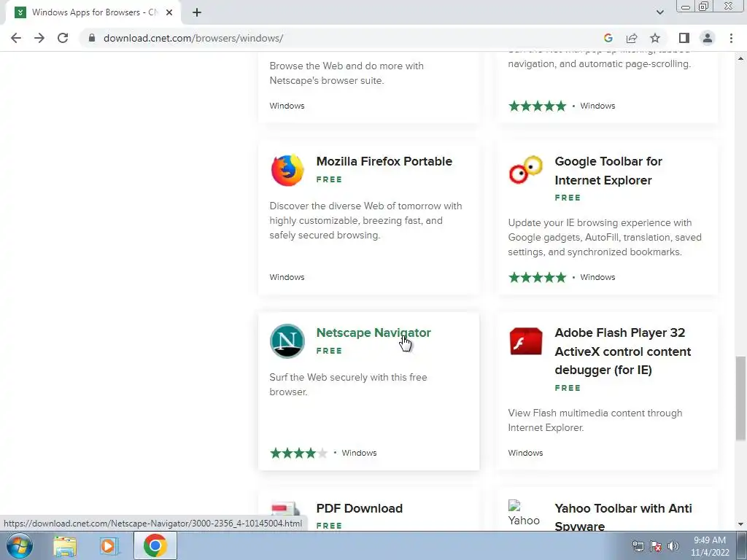Share this page using share icon
747x560 pixels.
pyautogui.click(x=632, y=38)
